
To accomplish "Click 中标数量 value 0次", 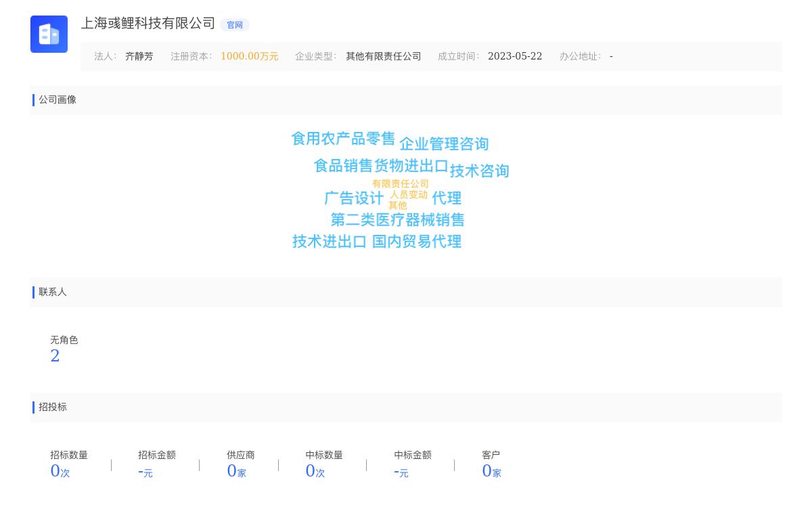I will coord(315,471).
